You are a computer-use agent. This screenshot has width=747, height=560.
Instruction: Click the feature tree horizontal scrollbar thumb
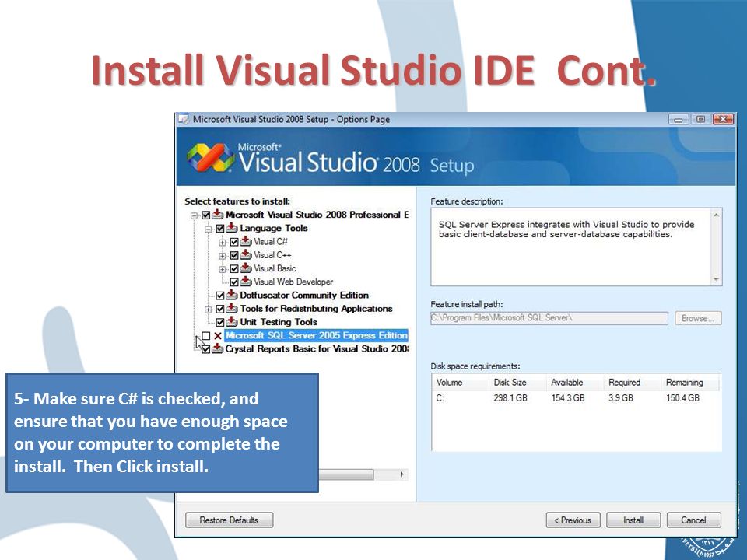tap(346, 474)
